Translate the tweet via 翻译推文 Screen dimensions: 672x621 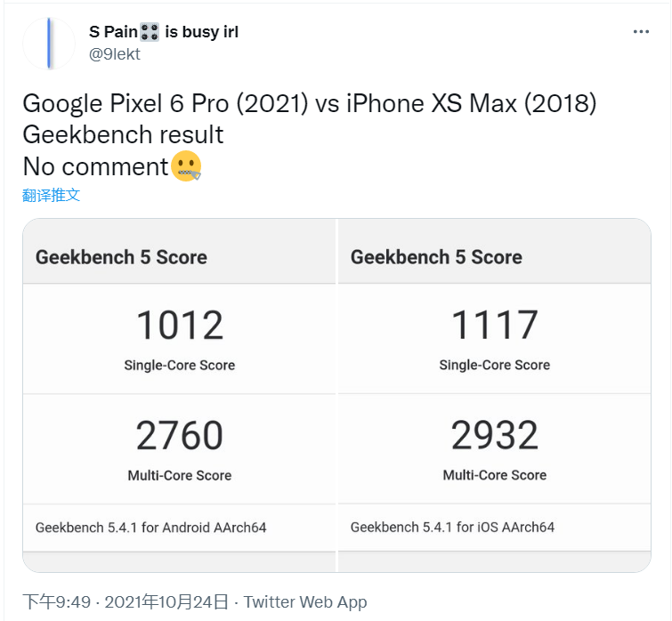coord(52,195)
